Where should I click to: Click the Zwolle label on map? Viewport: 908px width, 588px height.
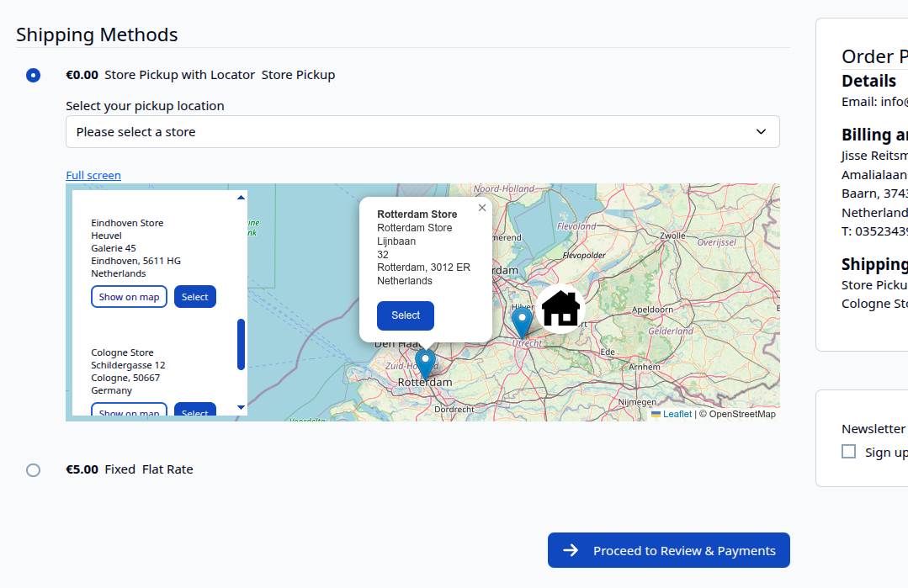(x=673, y=236)
